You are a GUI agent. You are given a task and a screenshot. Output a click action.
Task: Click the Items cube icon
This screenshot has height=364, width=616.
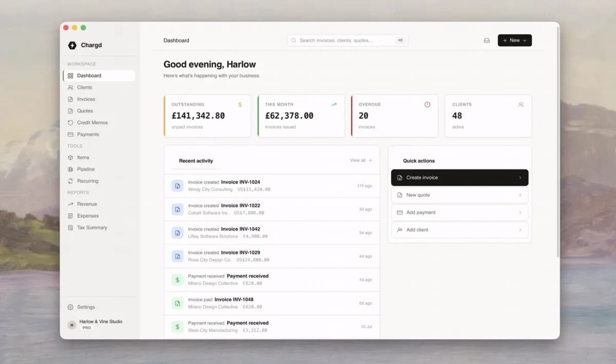tap(70, 158)
